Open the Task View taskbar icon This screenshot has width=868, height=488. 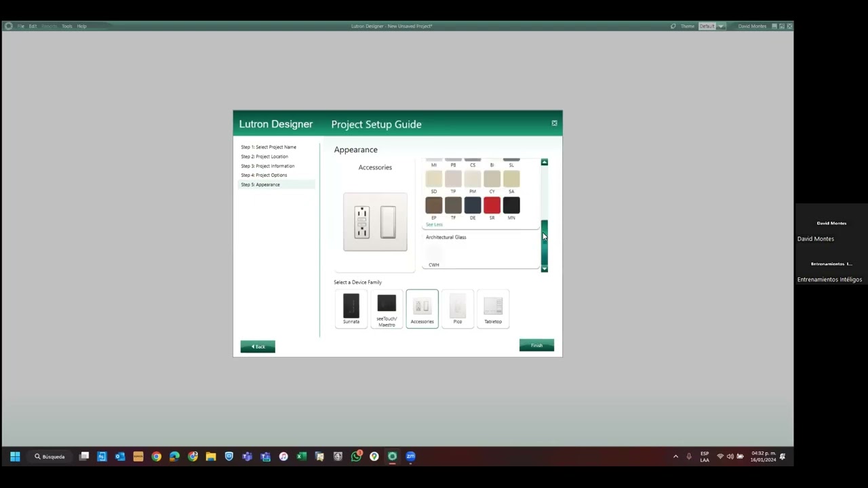pyautogui.click(x=84, y=456)
